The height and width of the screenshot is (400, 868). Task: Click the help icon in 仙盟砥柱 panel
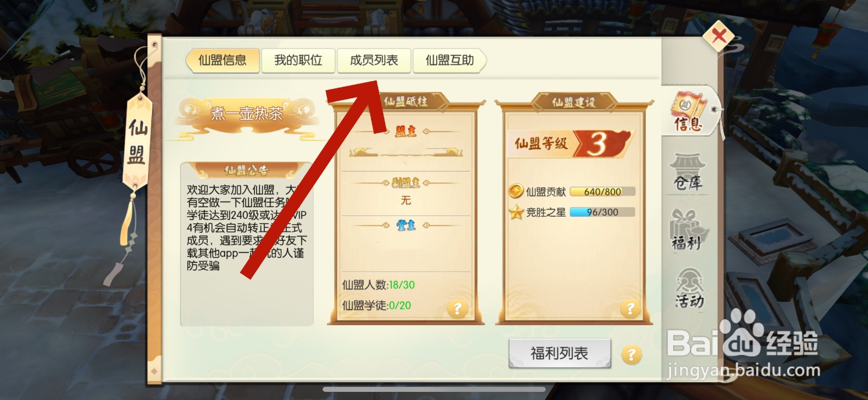pyautogui.click(x=457, y=308)
